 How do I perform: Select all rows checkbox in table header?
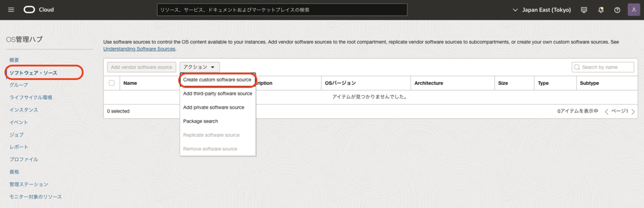coord(112,83)
